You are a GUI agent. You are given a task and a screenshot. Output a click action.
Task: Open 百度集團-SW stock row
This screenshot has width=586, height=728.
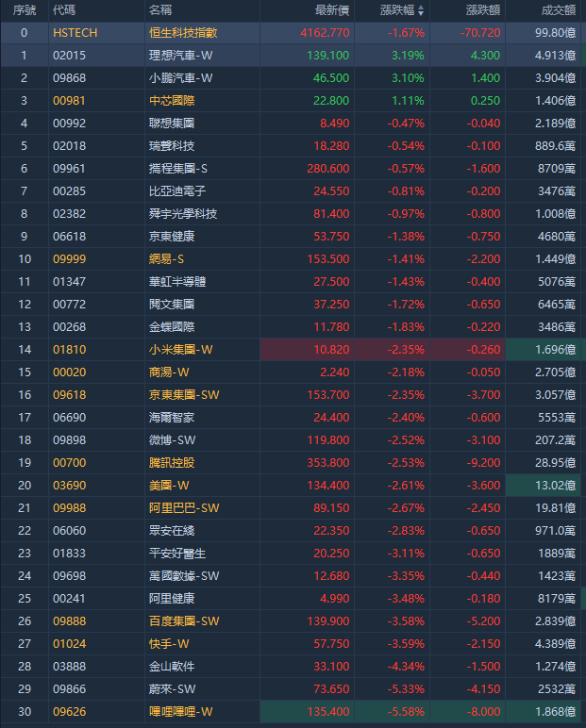pos(184,620)
